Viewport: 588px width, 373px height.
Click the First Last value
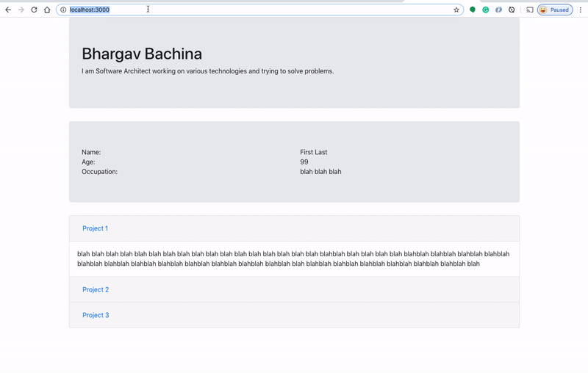pyautogui.click(x=314, y=153)
